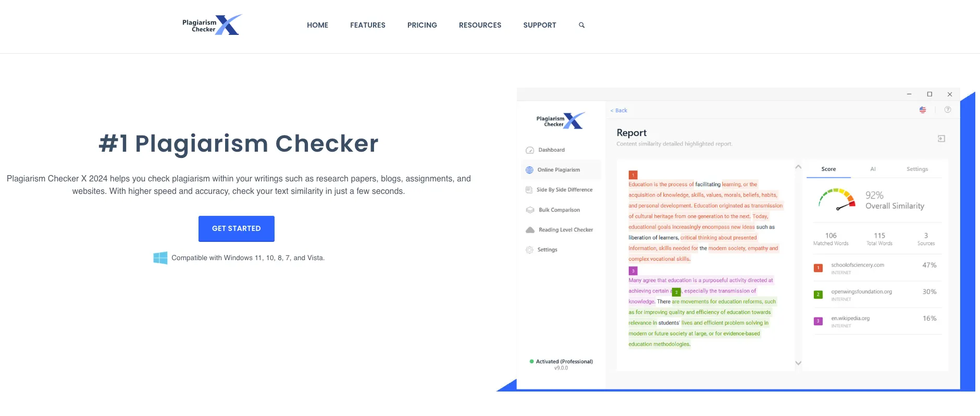Open the HOME navigation item
This screenshot has height=416, width=980.
tap(317, 25)
